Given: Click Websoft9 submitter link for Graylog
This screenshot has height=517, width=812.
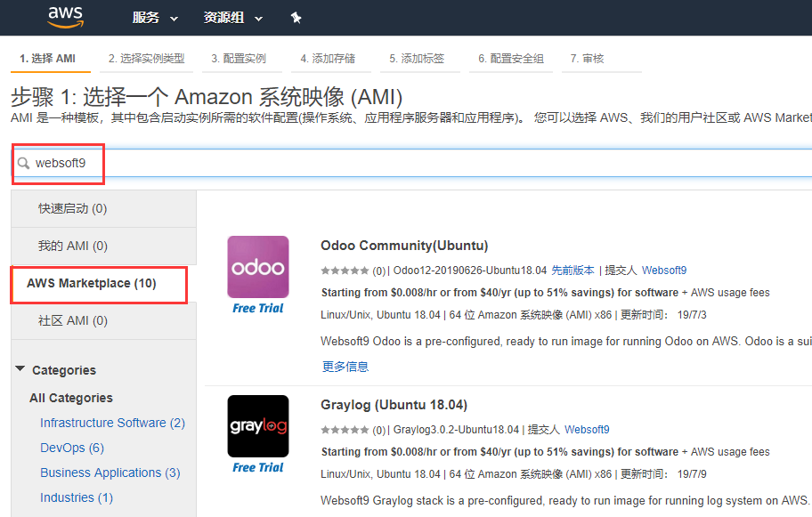Looking at the screenshot, I should (x=587, y=430).
